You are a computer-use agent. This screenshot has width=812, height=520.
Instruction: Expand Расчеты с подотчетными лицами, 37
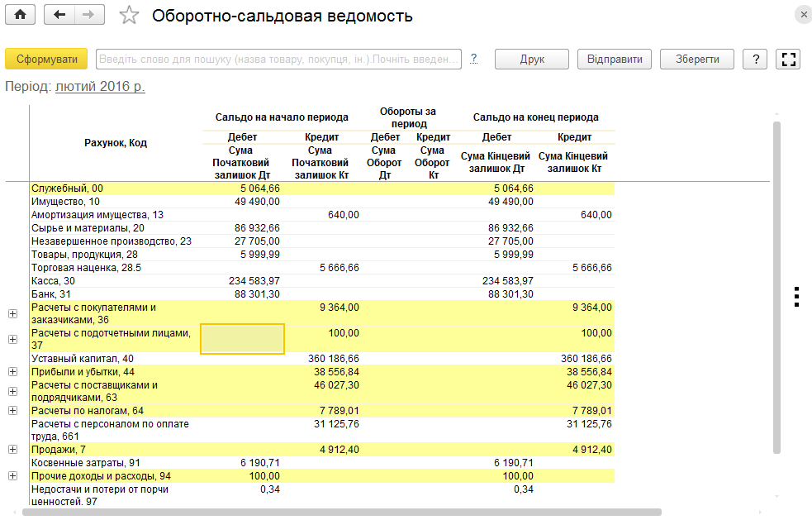[13, 339]
